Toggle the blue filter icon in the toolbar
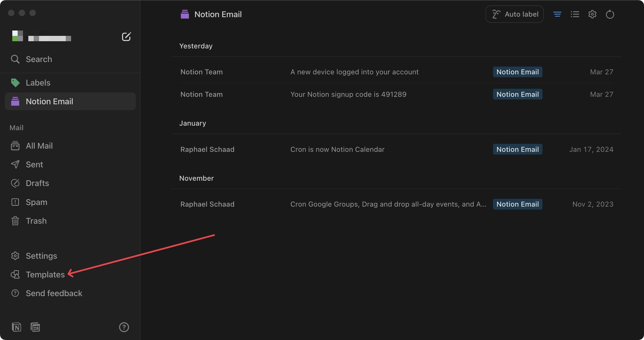This screenshot has height=340, width=644. click(557, 14)
